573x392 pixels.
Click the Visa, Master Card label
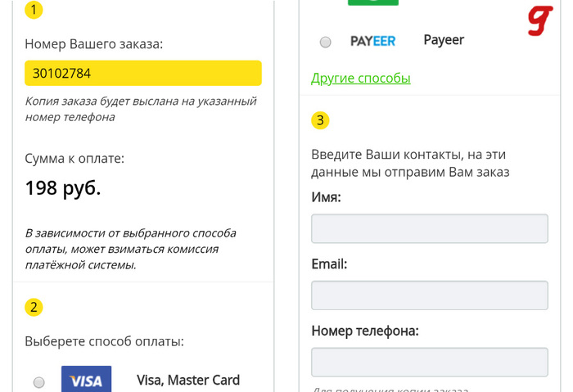tap(188, 380)
